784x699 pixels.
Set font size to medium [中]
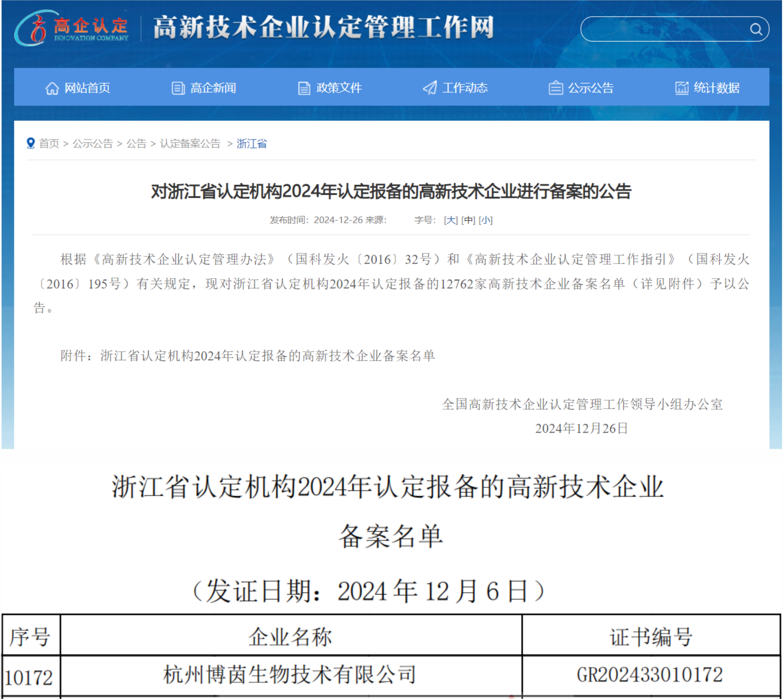click(468, 220)
